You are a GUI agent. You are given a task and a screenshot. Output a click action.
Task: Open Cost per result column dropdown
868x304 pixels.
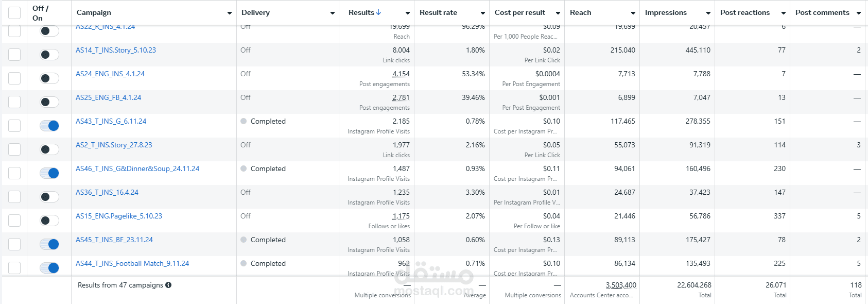tap(558, 13)
